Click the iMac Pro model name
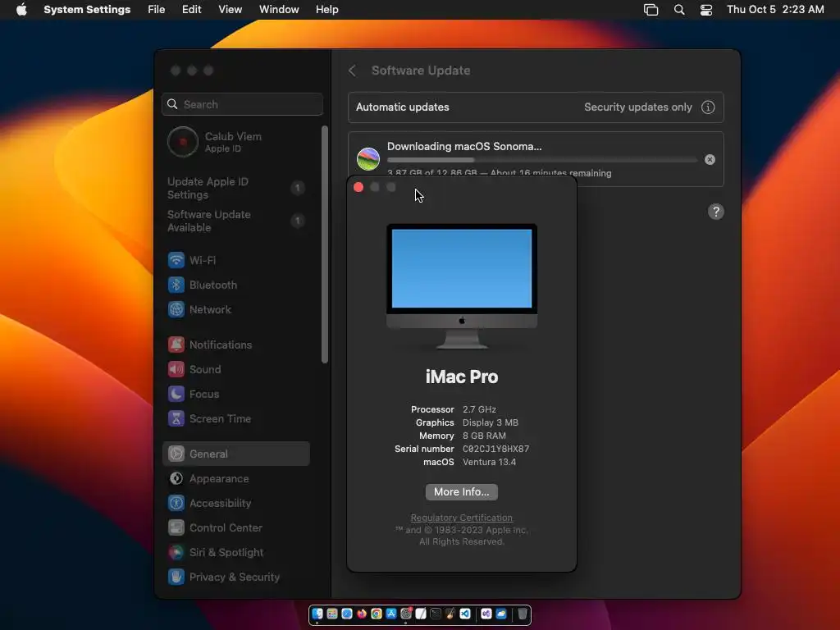Viewport: 840px width, 630px height. tap(462, 377)
